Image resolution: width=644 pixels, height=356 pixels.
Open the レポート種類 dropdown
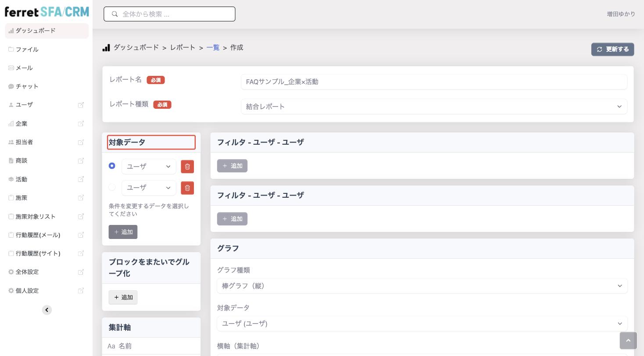tap(434, 107)
